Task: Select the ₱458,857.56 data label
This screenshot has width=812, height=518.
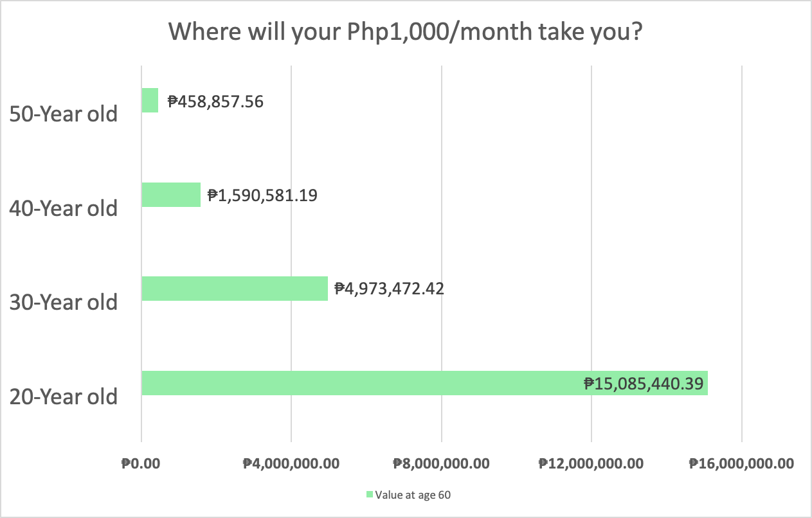Action: (215, 101)
